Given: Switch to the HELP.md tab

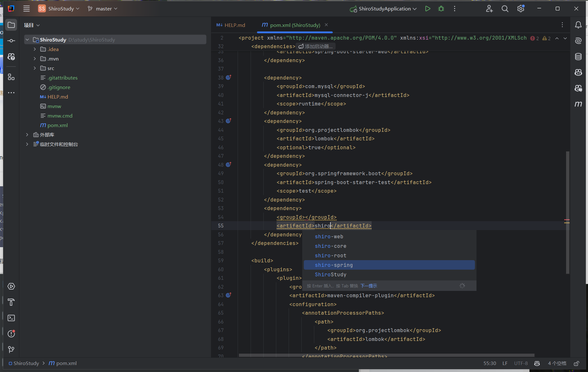Looking at the screenshot, I should [x=231, y=25].
